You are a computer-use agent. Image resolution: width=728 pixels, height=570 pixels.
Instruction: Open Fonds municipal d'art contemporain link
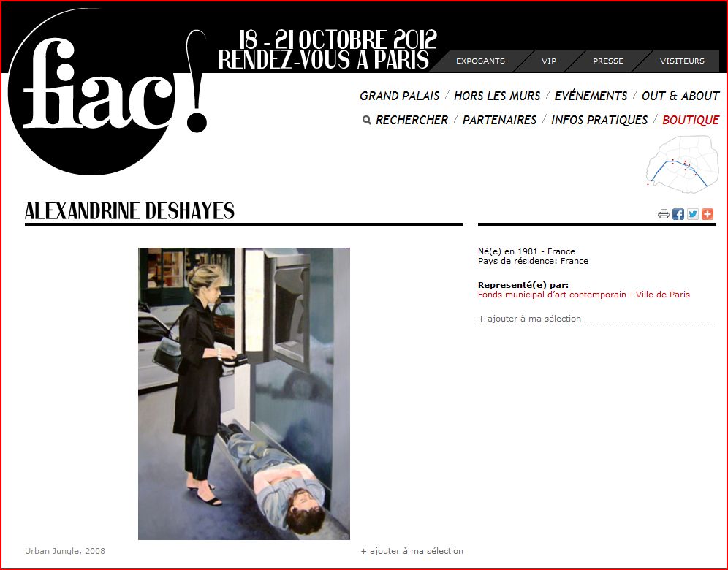(x=583, y=294)
